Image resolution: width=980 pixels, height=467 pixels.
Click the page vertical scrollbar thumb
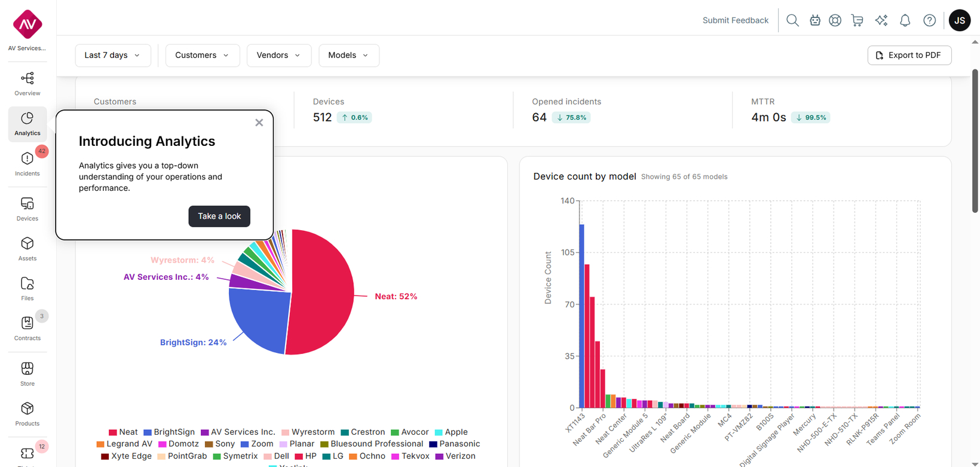pos(975,141)
